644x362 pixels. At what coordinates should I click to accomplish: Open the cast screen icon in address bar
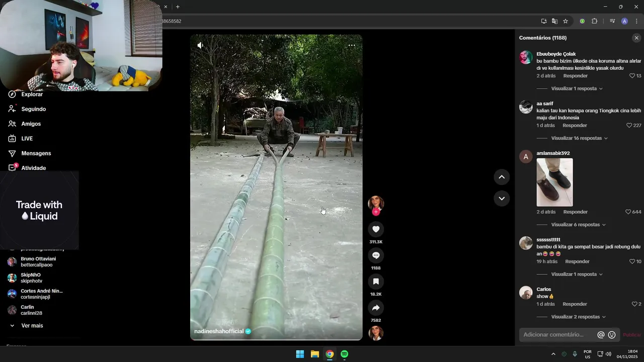[544, 21]
